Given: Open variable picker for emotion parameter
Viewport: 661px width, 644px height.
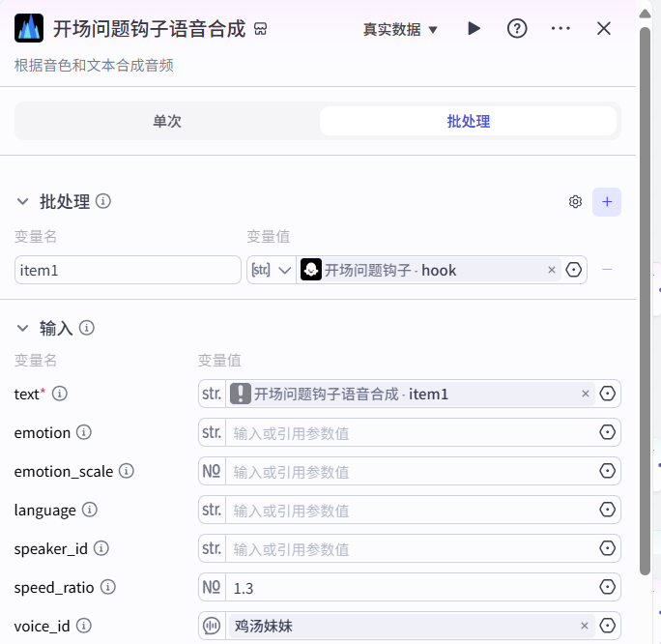Looking at the screenshot, I should (608, 432).
